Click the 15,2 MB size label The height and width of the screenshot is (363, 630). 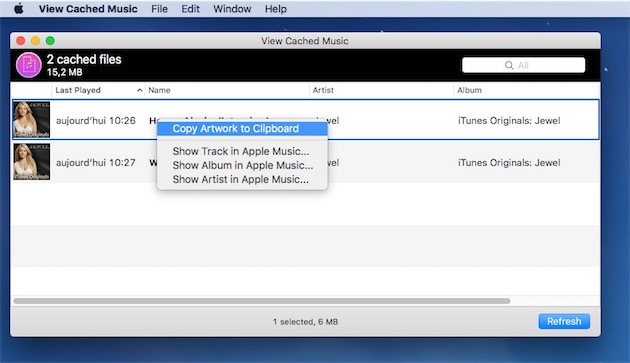point(64,72)
